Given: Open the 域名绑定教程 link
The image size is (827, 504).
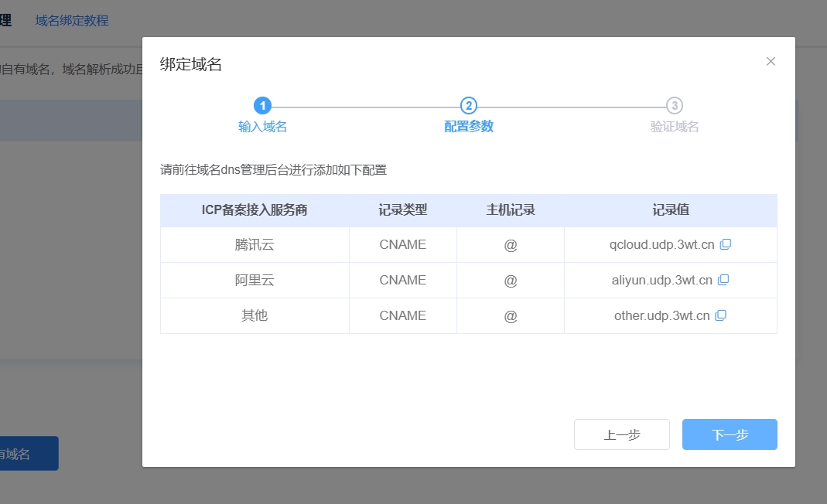Looking at the screenshot, I should coord(72,21).
